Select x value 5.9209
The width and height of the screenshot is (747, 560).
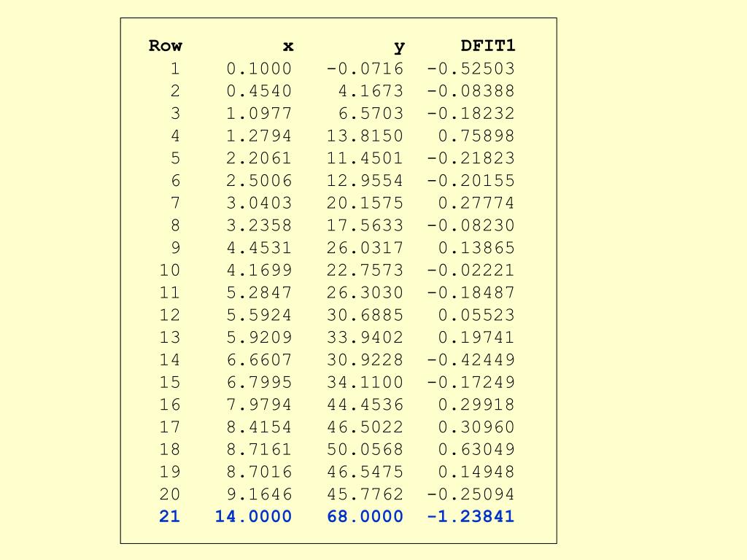pos(259,337)
